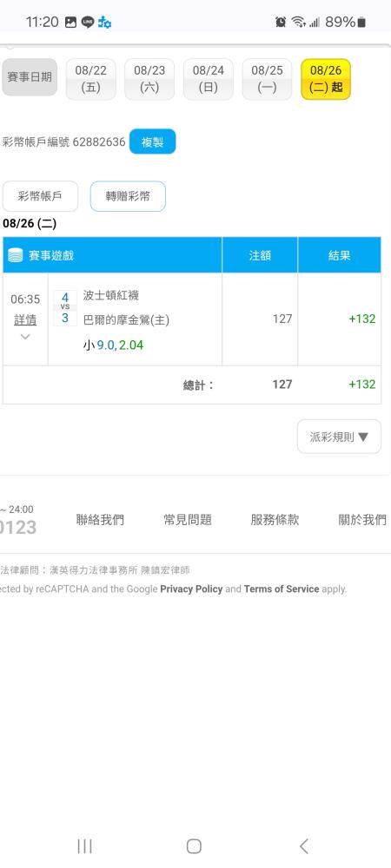Select the 08/26 (二) highlighted date tab

pos(326,79)
